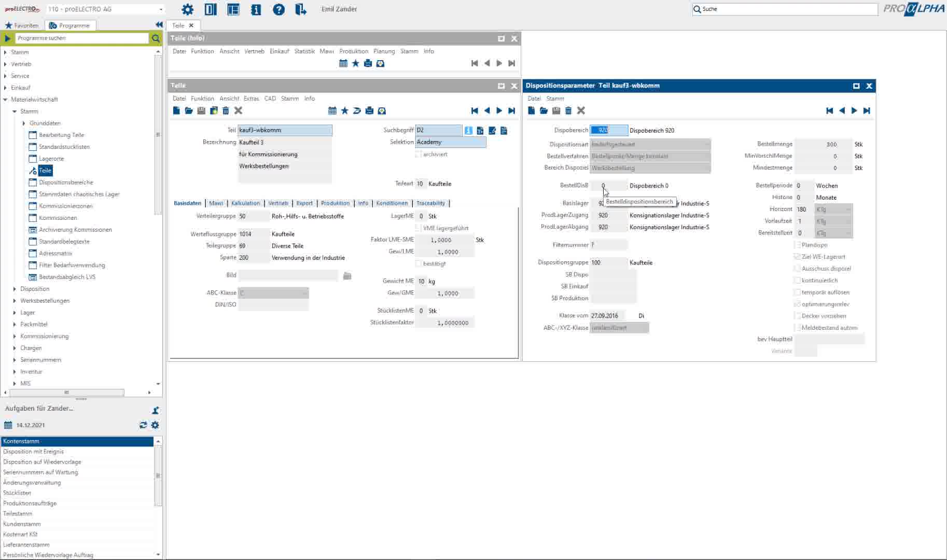Toggle the archiviert checkbox
The height and width of the screenshot is (560, 947).
[x=419, y=155]
